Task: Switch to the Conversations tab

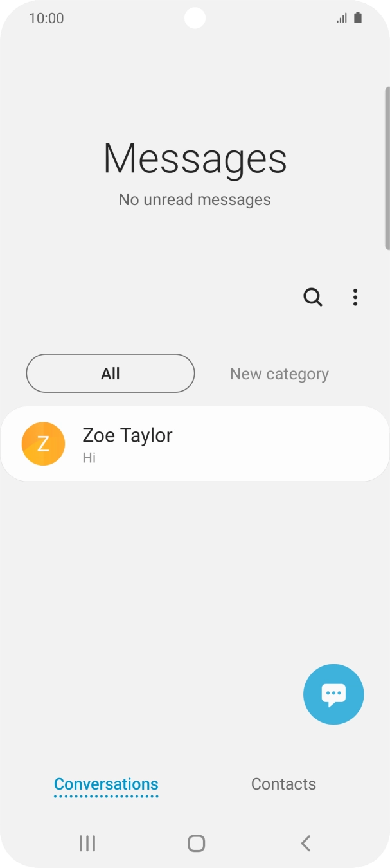Action: 106,784
